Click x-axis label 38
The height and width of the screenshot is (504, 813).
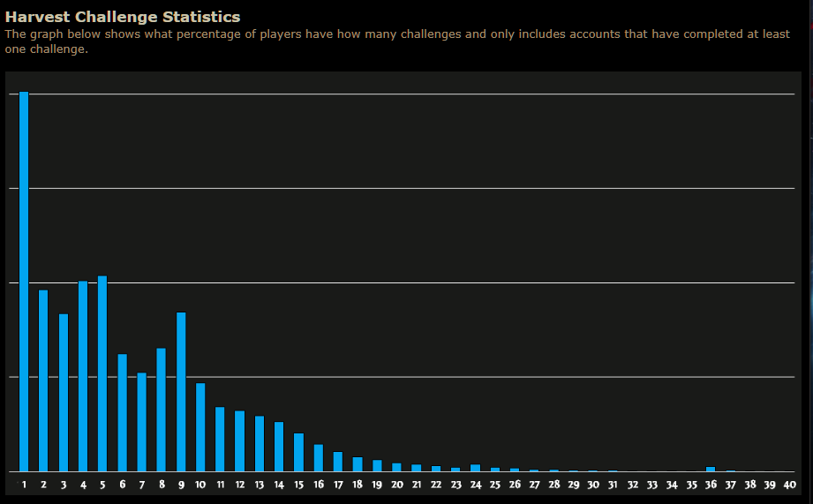pyautogui.click(x=750, y=485)
